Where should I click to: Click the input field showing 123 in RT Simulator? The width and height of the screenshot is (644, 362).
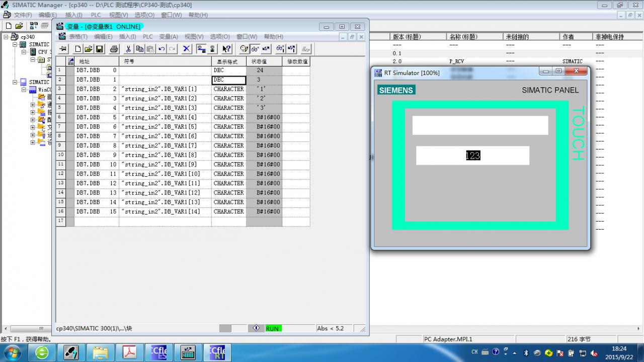pyautogui.click(x=472, y=156)
